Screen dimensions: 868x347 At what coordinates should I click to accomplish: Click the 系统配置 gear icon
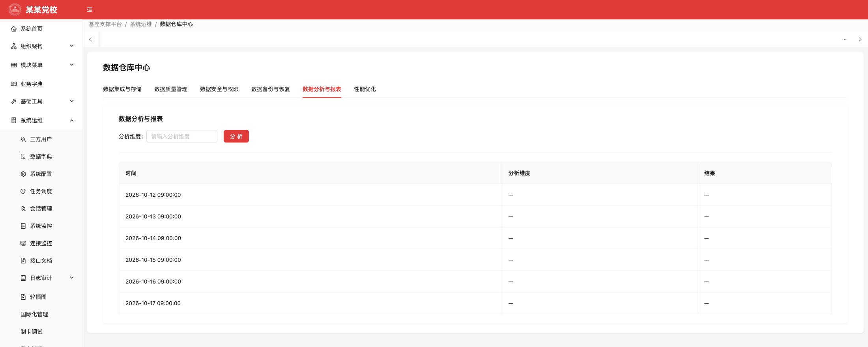click(23, 174)
